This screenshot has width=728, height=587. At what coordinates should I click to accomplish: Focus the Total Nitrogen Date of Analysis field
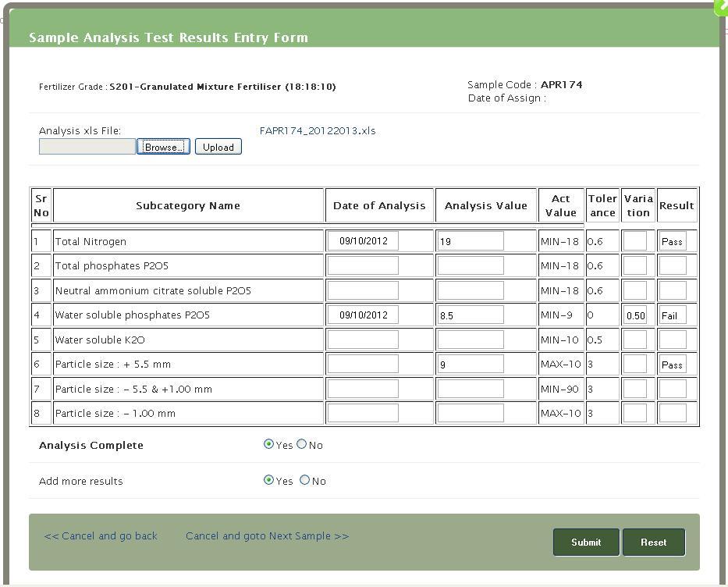(x=363, y=241)
